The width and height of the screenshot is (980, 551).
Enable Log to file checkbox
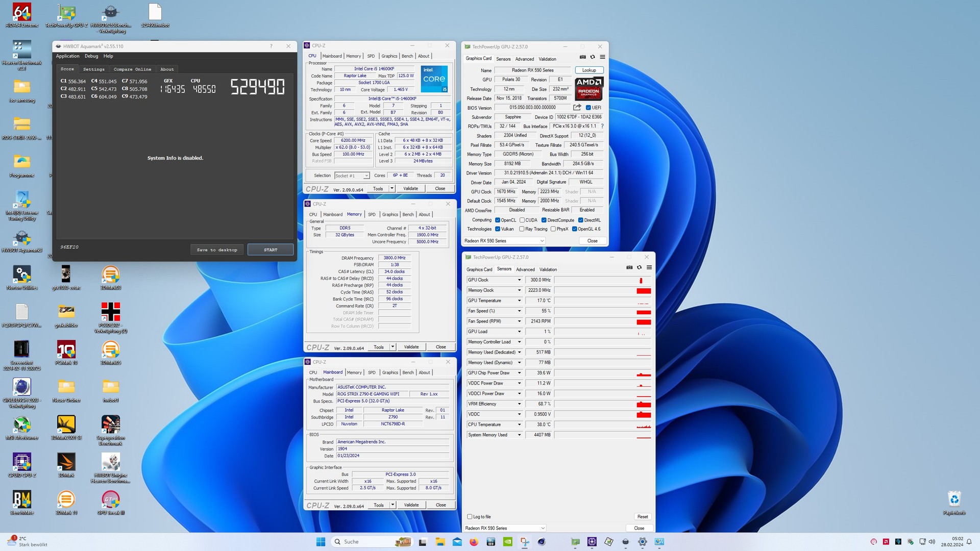click(470, 517)
